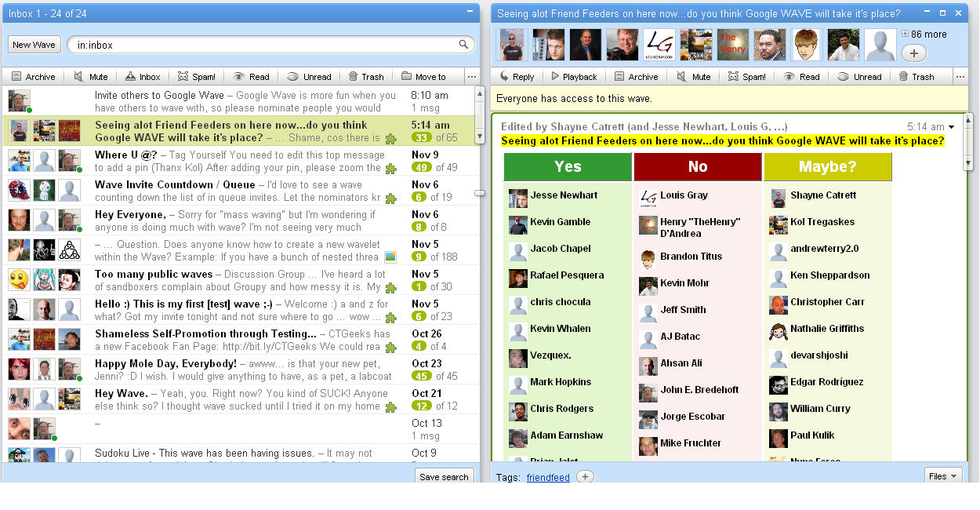
Task: Mark open wave as Read in wave panel
Action: coord(801,77)
